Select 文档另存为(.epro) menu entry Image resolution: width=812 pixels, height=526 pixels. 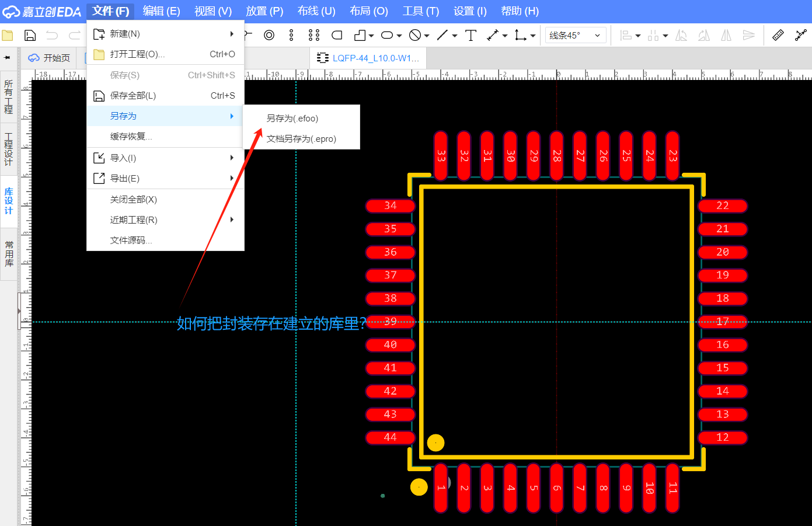301,139
